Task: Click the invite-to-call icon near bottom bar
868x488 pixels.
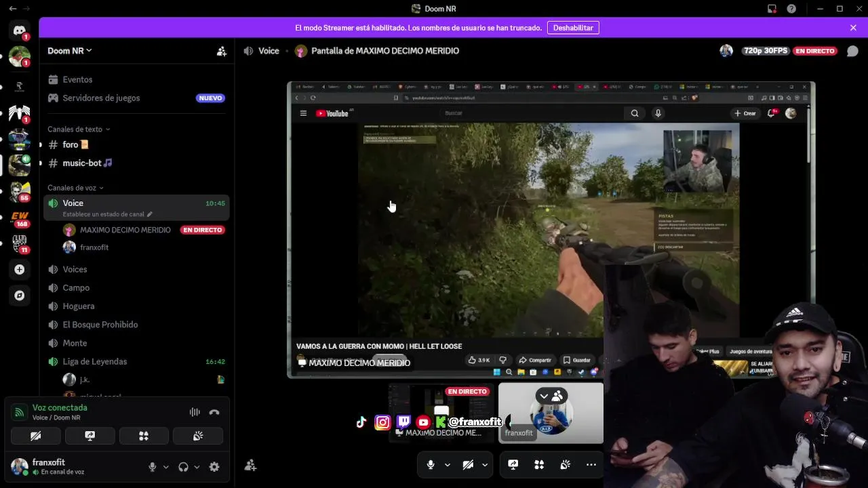Action: click(250, 465)
